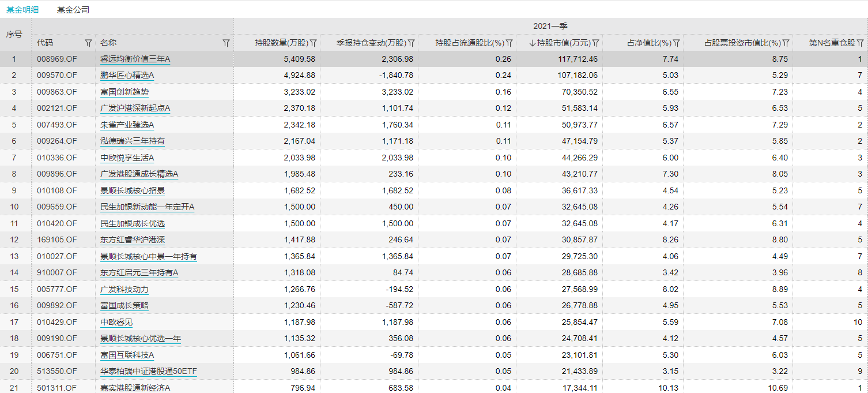Open fund link 鹏华匠心精选A
Image resolution: width=868 pixels, height=393 pixels.
point(127,75)
